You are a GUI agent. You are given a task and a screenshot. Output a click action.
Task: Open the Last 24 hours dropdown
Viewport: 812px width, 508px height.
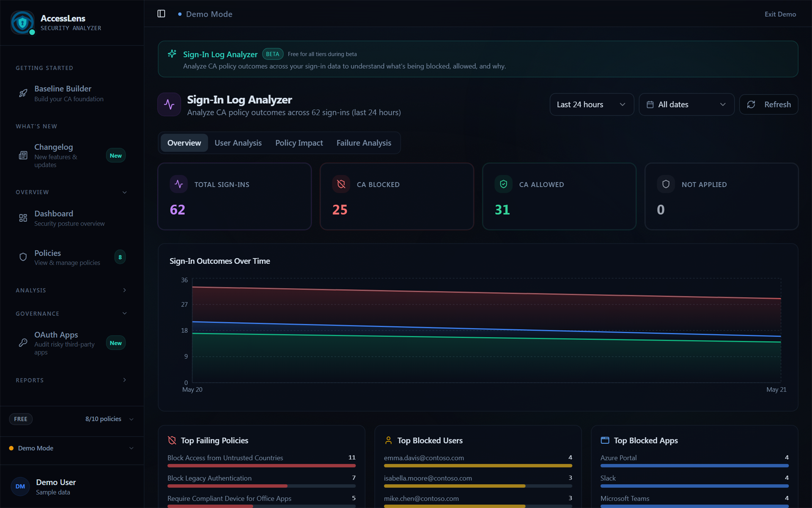(x=592, y=105)
